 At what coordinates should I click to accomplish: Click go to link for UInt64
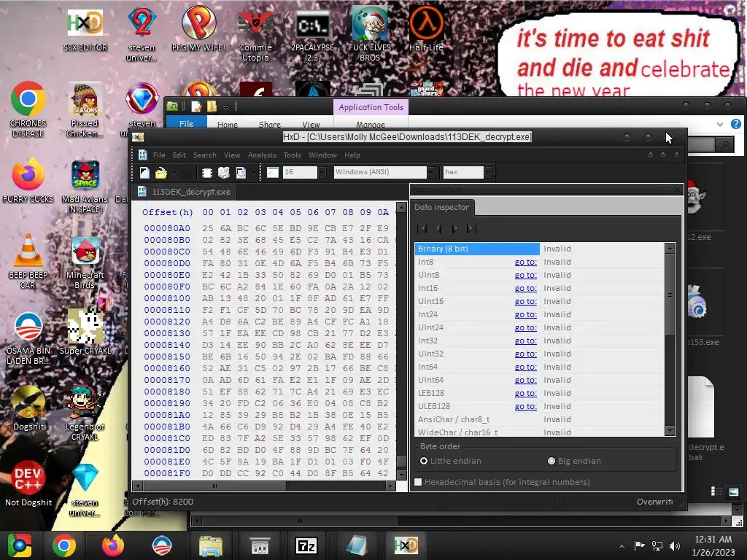tap(525, 380)
